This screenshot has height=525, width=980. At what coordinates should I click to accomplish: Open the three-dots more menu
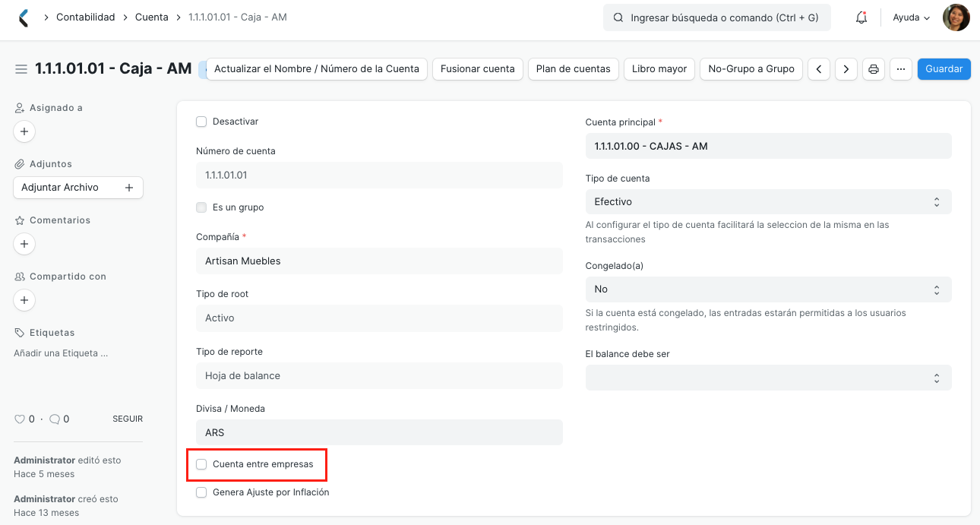(901, 68)
